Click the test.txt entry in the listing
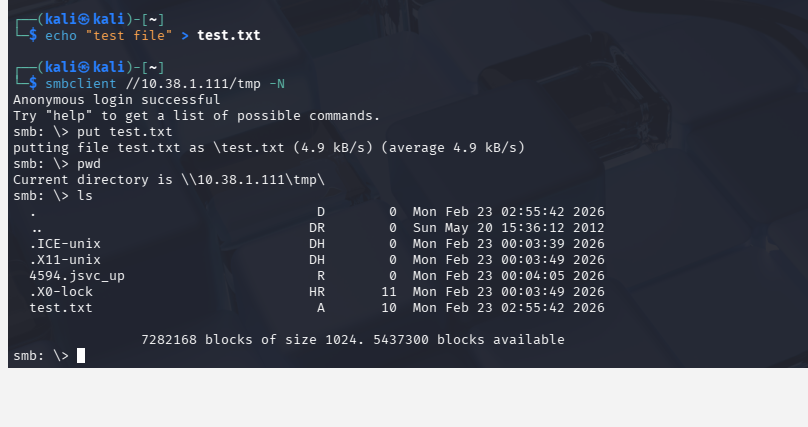808x427 pixels. (x=61, y=308)
